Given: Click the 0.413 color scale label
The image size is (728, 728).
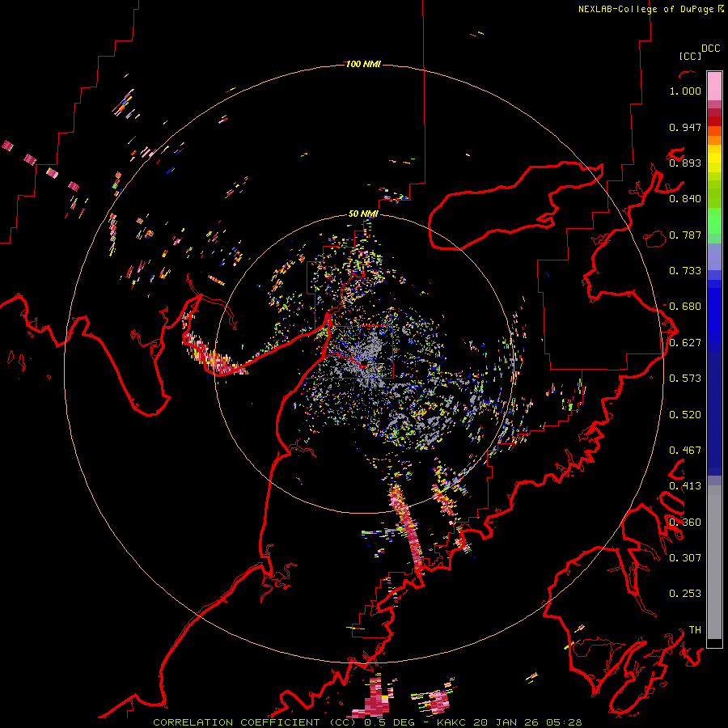Looking at the screenshot, I should point(685,486).
